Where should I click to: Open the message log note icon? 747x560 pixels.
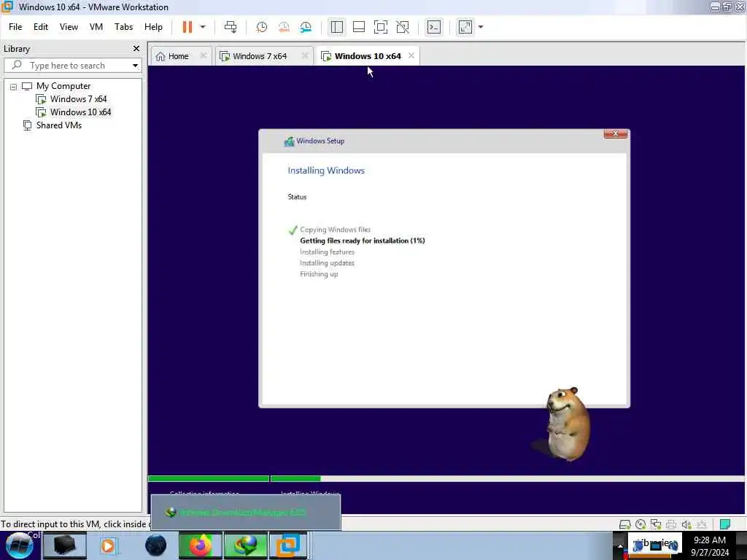pos(724,524)
